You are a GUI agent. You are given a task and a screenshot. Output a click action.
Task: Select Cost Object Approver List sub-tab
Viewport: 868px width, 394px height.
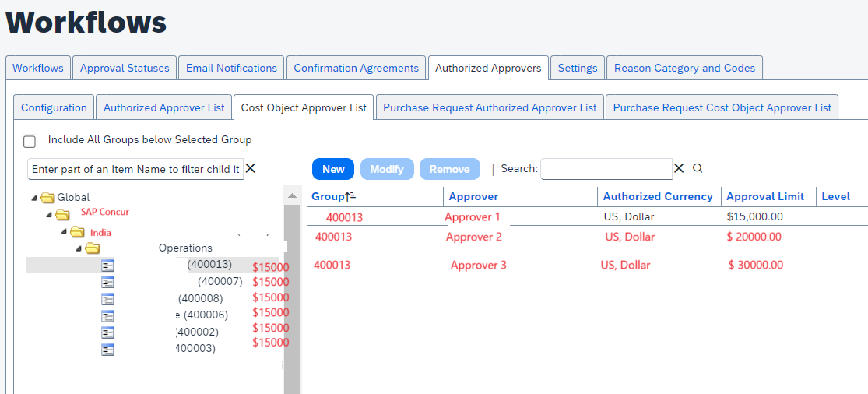click(x=304, y=107)
